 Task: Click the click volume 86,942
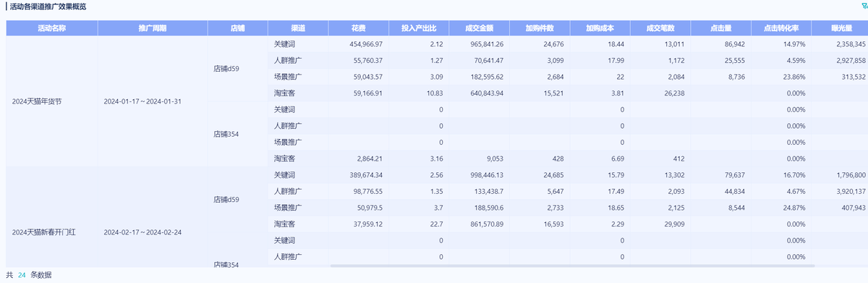[734, 44]
